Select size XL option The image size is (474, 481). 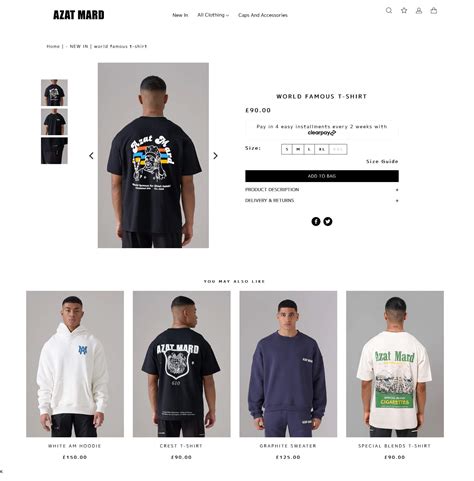point(322,149)
